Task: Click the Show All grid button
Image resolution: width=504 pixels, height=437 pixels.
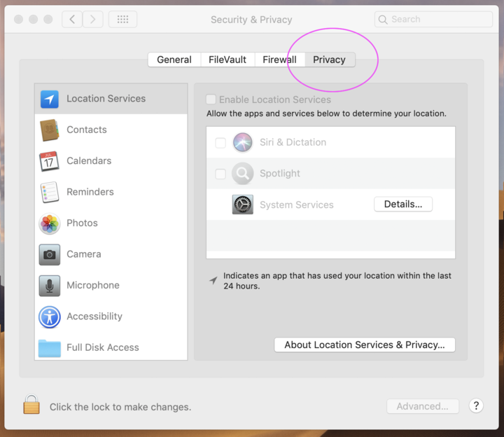Action: point(122,20)
